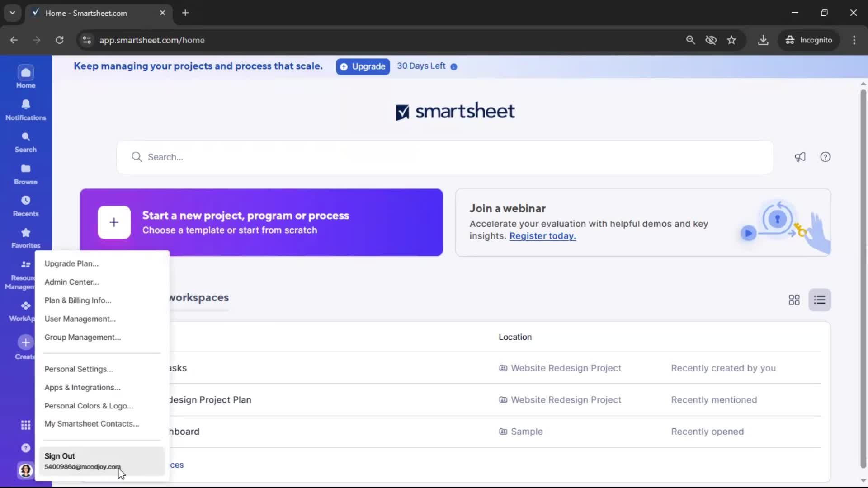The width and height of the screenshot is (868, 488).
Task: Follow the Register today link
Action: [542, 236]
